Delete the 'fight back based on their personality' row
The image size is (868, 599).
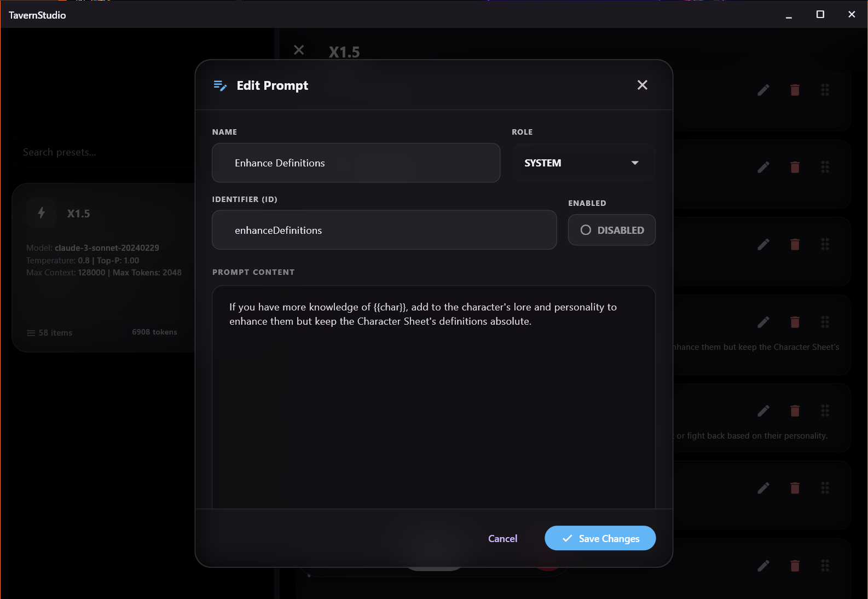click(795, 411)
